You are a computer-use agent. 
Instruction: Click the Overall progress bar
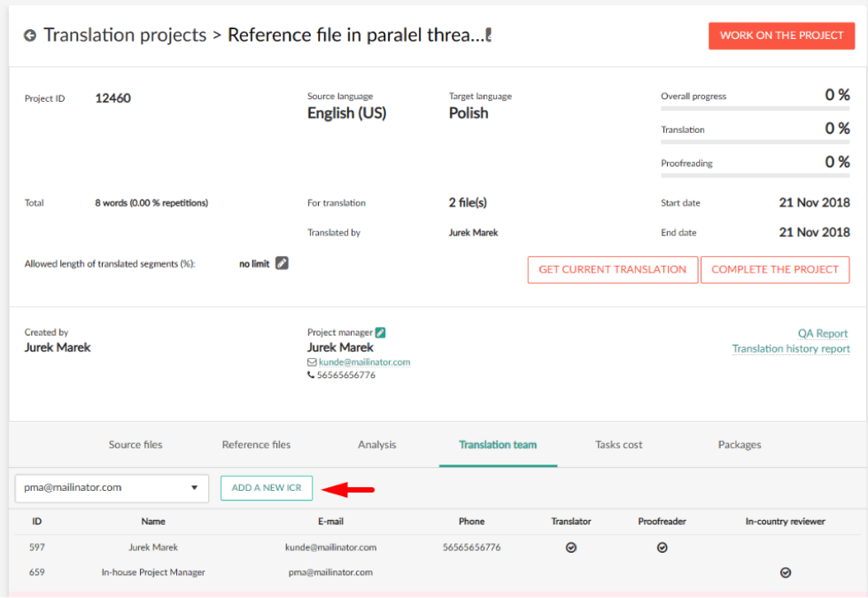tap(755, 108)
